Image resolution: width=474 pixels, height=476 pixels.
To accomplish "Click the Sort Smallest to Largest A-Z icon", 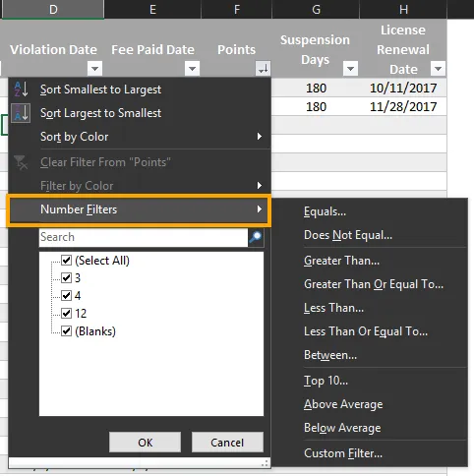I will coord(21,89).
